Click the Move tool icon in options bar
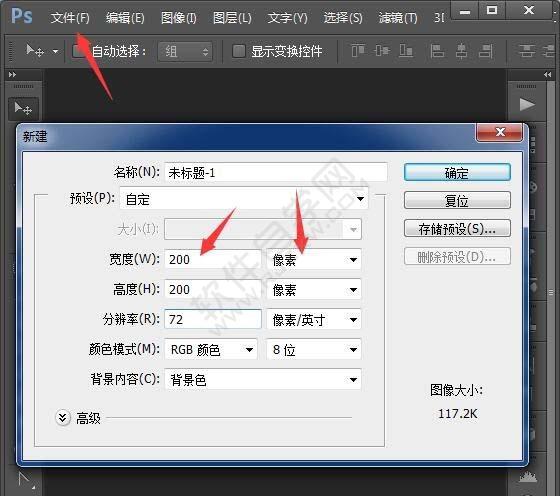The image size is (560, 496). [x=35, y=51]
